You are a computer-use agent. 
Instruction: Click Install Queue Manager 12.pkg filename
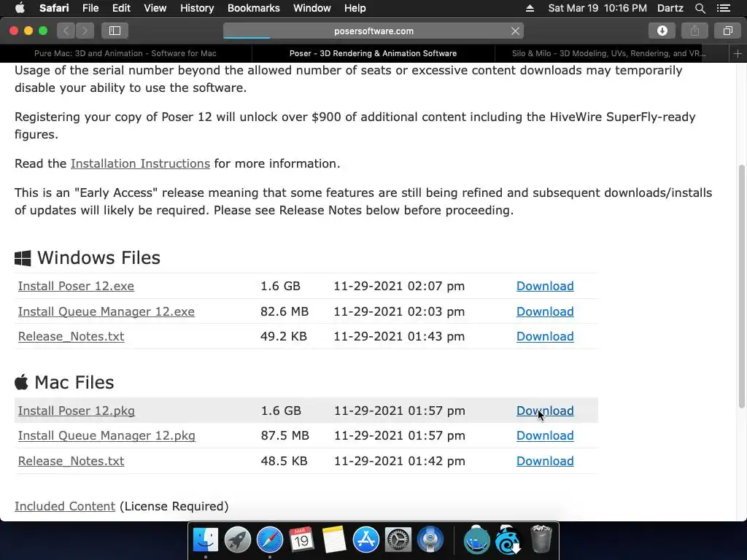(x=107, y=435)
